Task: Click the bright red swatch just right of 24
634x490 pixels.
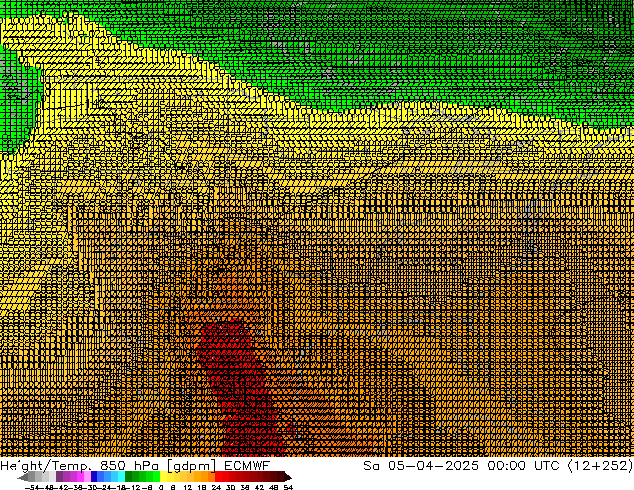Action: pyautogui.click(x=218, y=477)
